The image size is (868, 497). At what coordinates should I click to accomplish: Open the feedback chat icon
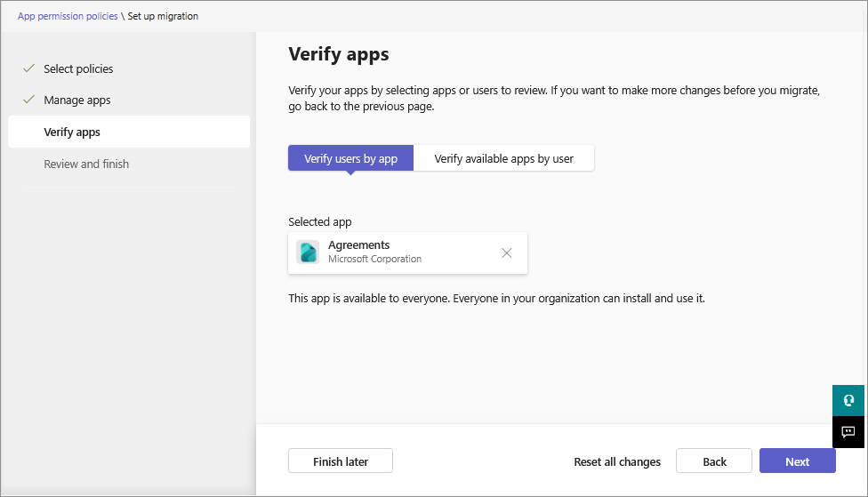[x=848, y=432]
